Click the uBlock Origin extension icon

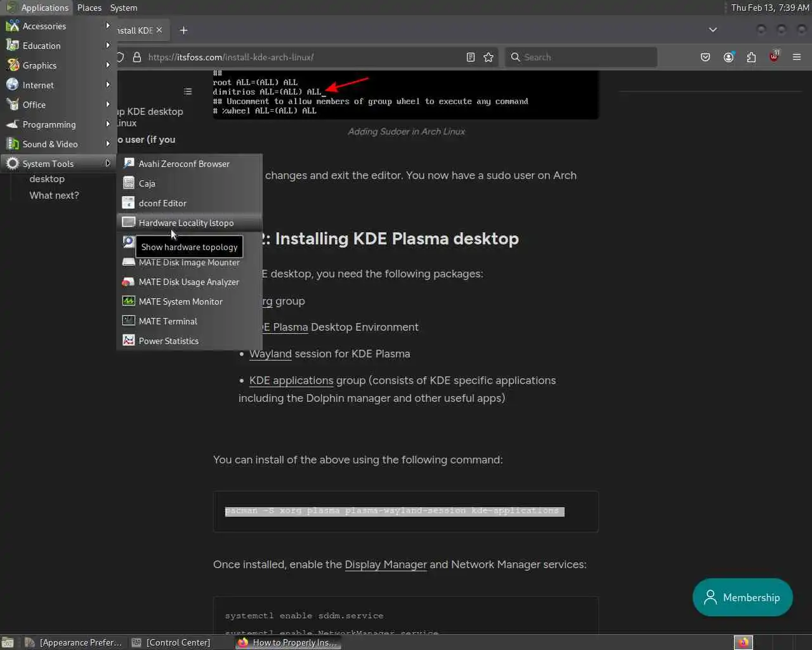coord(774,57)
